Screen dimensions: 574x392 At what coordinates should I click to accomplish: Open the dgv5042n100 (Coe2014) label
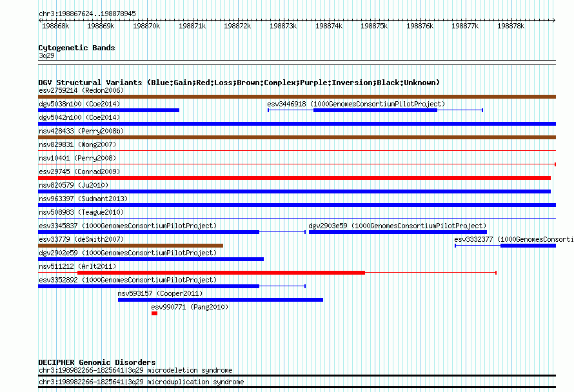[x=79, y=117]
